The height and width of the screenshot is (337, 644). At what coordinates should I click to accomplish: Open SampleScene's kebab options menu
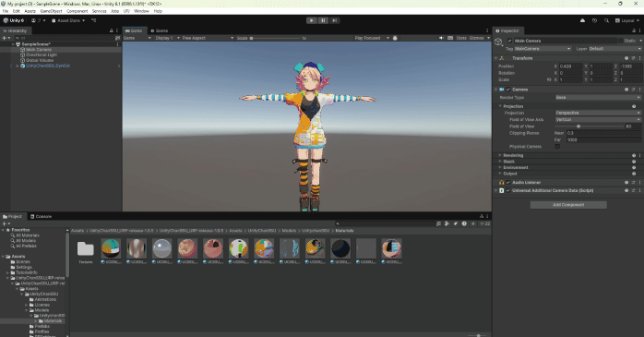[x=117, y=44]
